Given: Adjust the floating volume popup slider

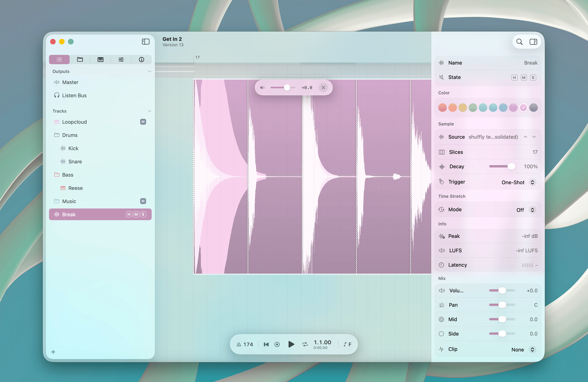Looking at the screenshot, I should coord(283,88).
